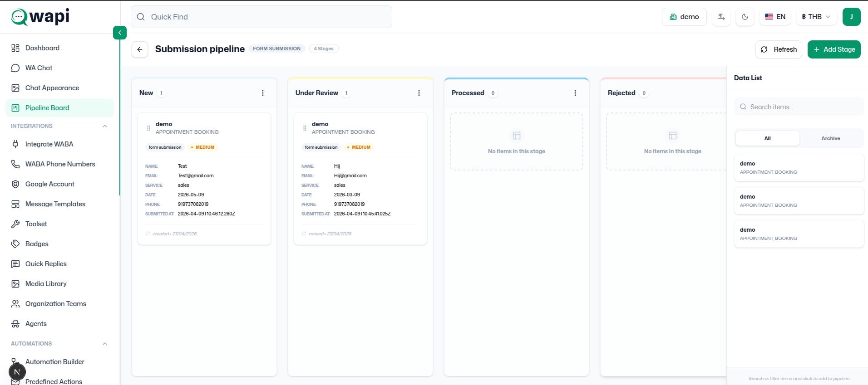Viewport: 868px width, 385px height.
Task: Click the drag handle on the Hij card
Action: 305,128
